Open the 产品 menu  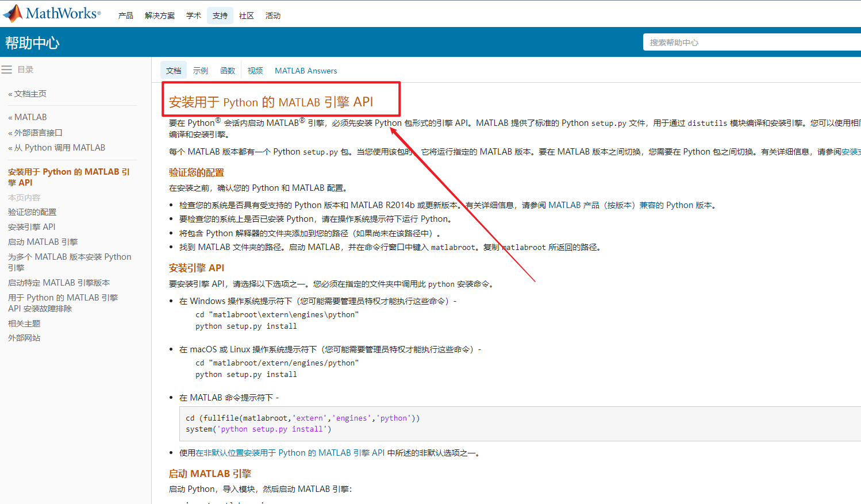tap(126, 16)
